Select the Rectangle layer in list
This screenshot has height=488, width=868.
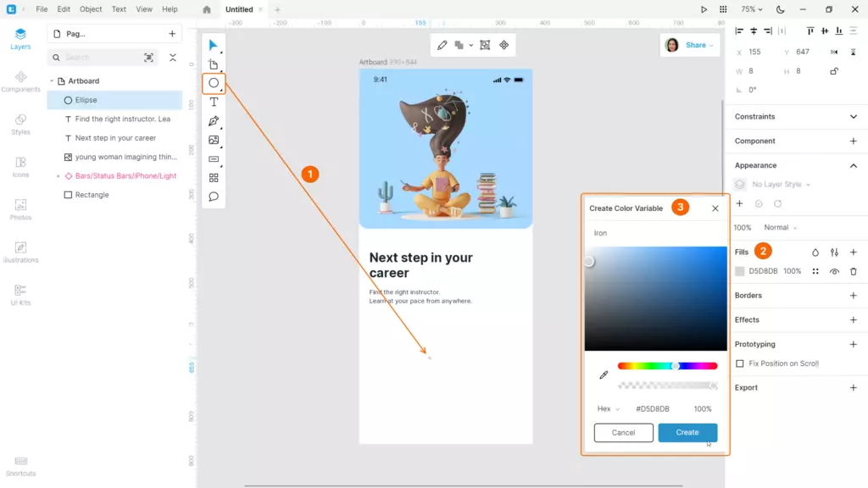tap(92, 195)
